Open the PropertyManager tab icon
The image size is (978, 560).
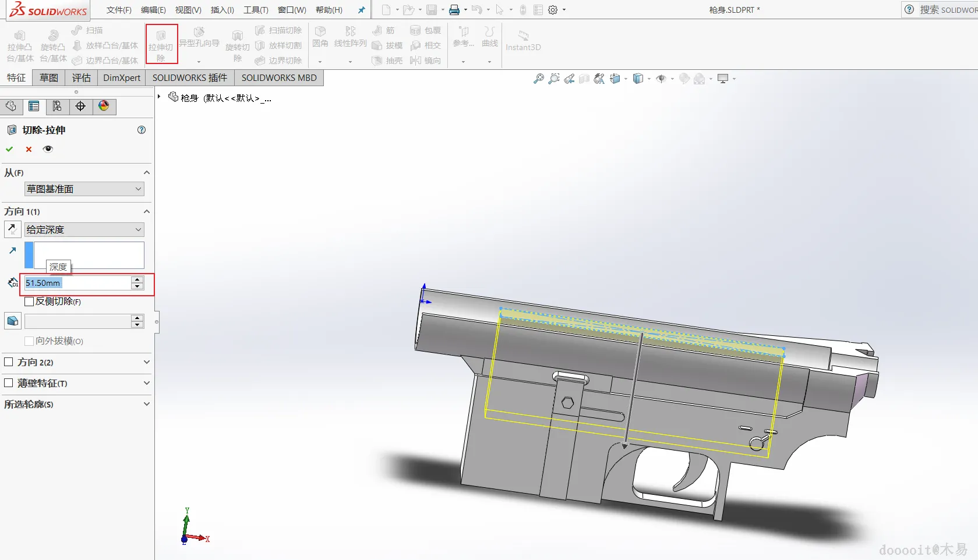34,106
